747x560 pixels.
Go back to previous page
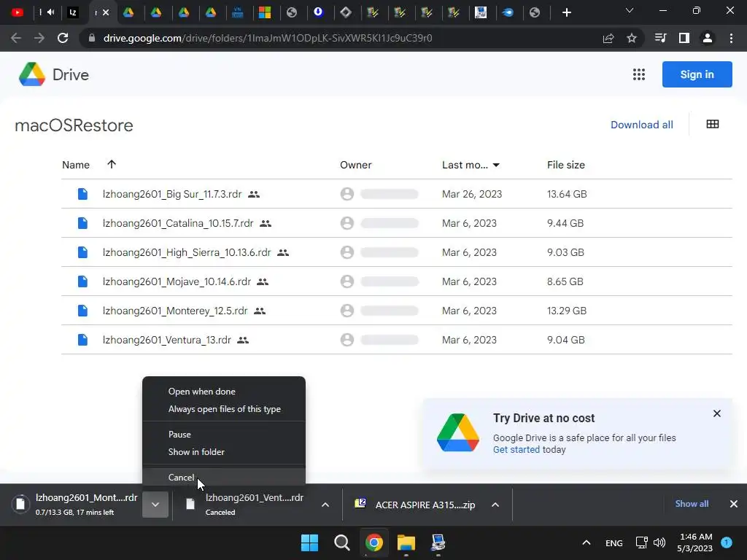(x=16, y=38)
